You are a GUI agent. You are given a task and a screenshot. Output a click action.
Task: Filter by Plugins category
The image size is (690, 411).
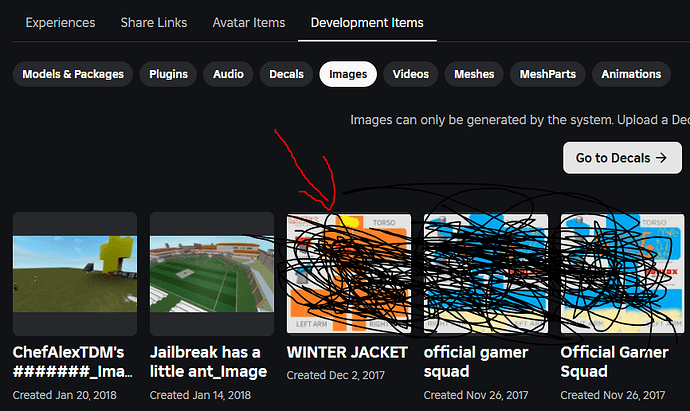click(x=169, y=74)
